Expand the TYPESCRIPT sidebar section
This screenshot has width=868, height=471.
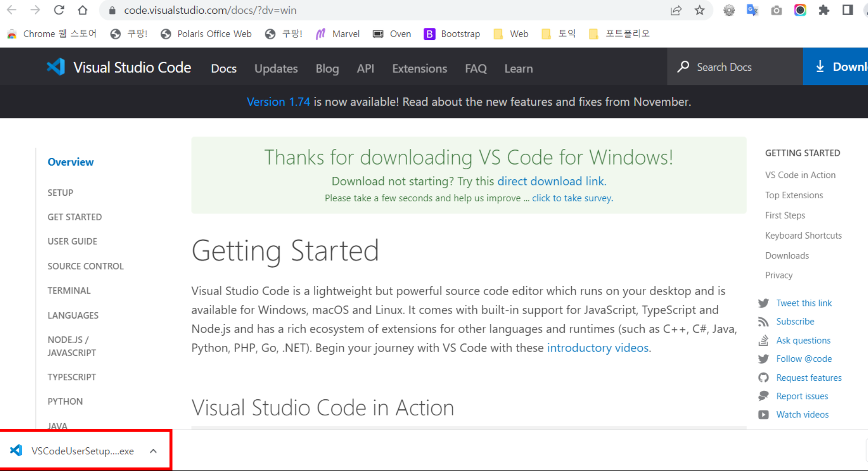point(72,377)
